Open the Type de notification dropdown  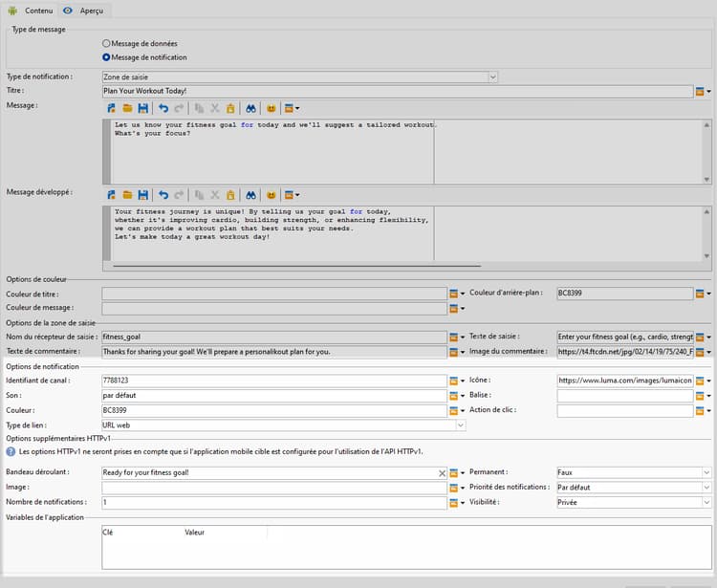click(x=492, y=76)
